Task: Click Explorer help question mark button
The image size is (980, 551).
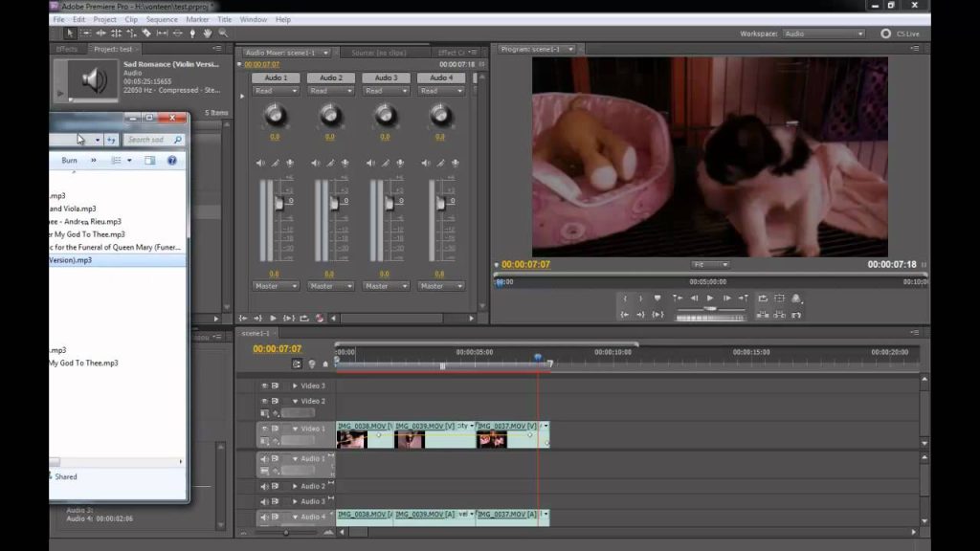Action: 172,161
